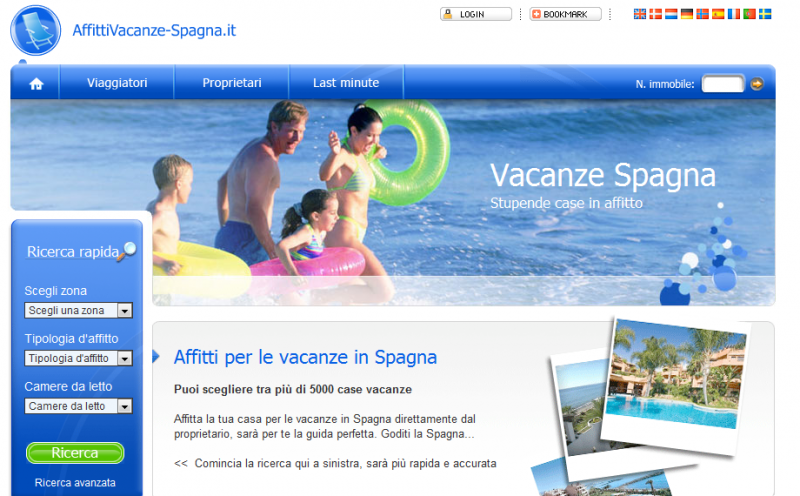
Task: Switch language with the UK flag
Action: (639, 14)
